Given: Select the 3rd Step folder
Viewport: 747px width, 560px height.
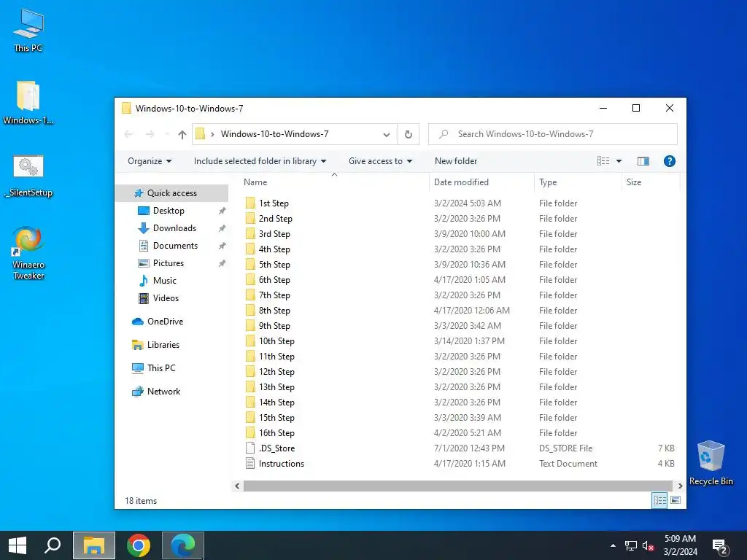Looking at the screenshot, I should [274, 234].
